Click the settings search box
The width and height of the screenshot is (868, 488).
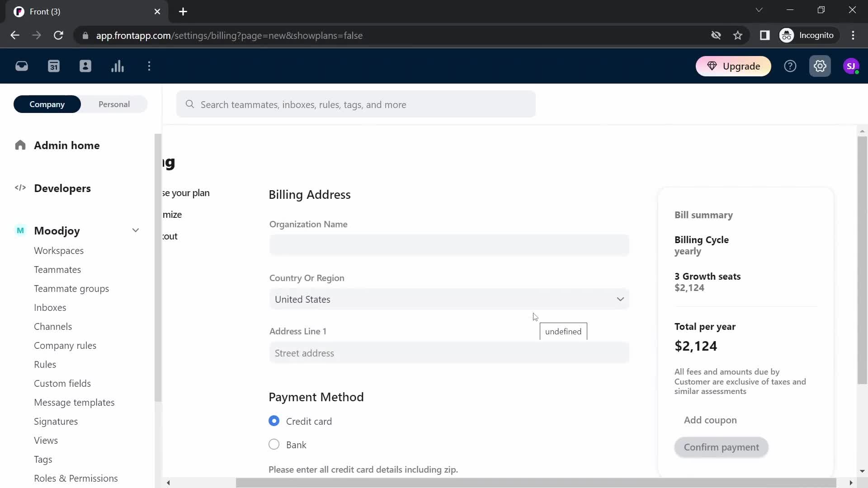pyautogui.click(x=356, y=104)
